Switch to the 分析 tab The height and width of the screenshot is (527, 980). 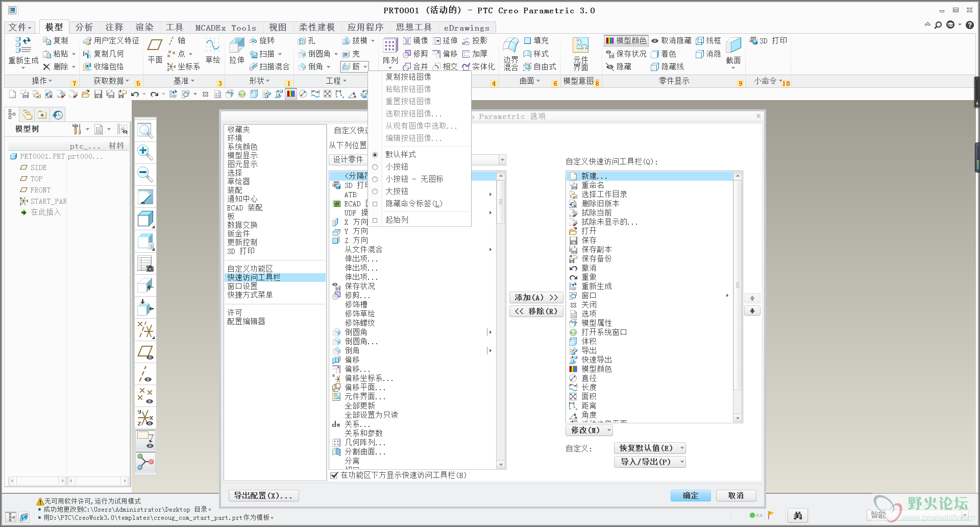click(x=84, y=28)
